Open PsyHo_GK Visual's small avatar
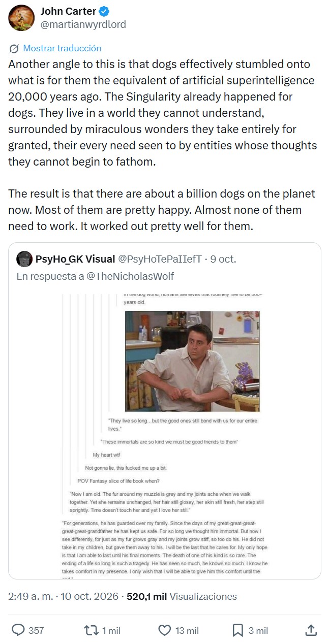The height and width of the screenshot is (644, 329). pyautogui.click(x=24, y=259)
